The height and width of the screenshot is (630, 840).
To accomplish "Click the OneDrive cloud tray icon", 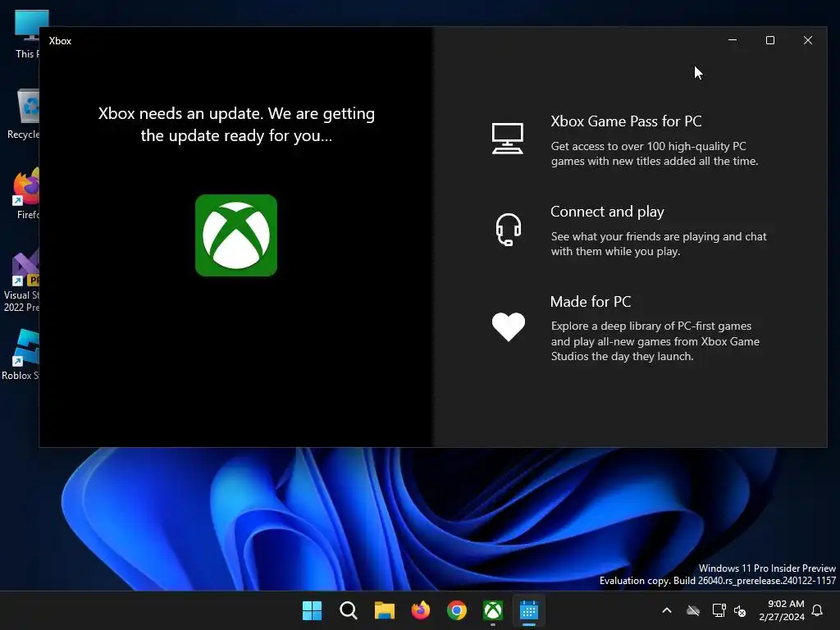I will click(x=693, y=610).
